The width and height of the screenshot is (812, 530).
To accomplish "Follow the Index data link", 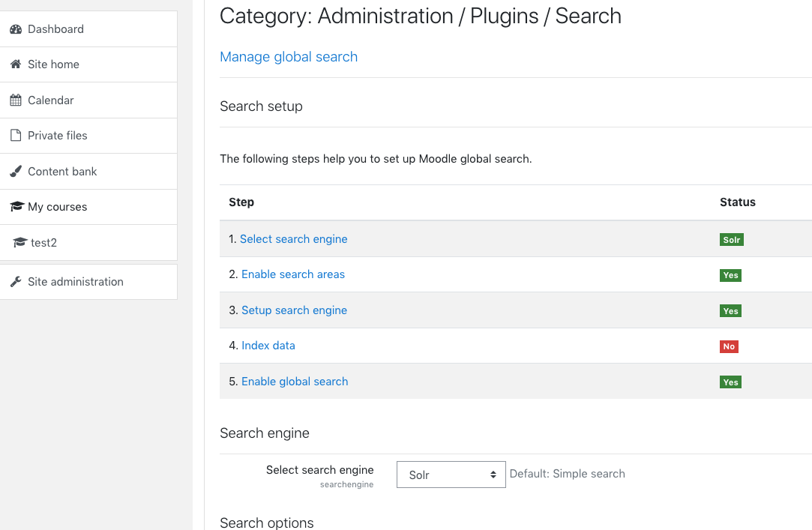I will 268,346.
